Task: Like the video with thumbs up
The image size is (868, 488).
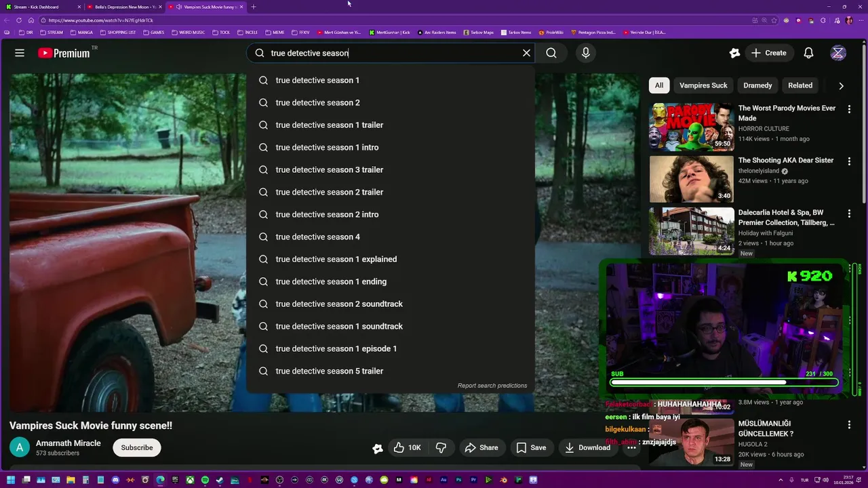Action: point(408,447)
